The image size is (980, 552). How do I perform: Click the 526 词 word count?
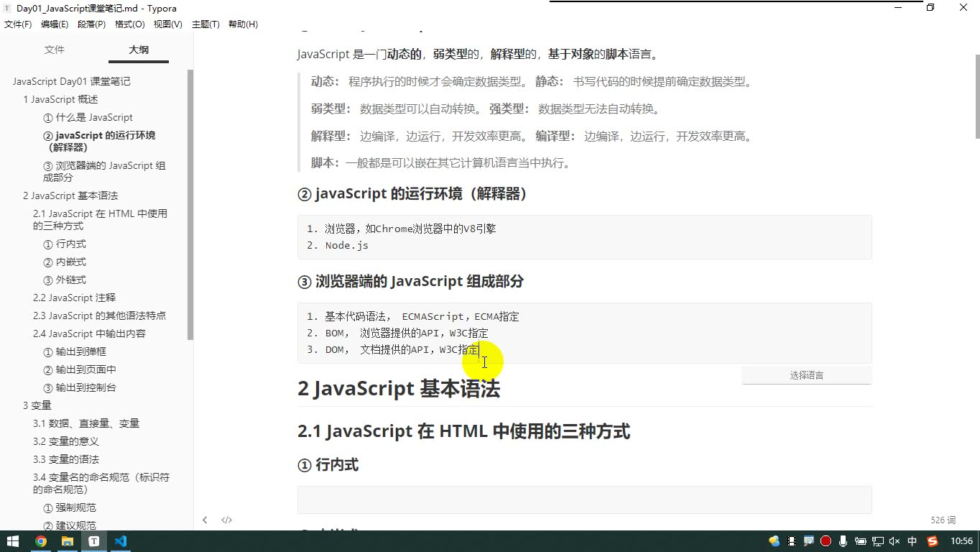coord(943,520)
